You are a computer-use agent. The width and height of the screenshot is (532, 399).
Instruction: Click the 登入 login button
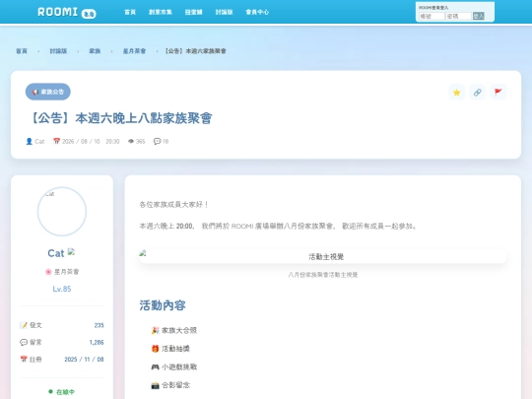coord(479,16)
